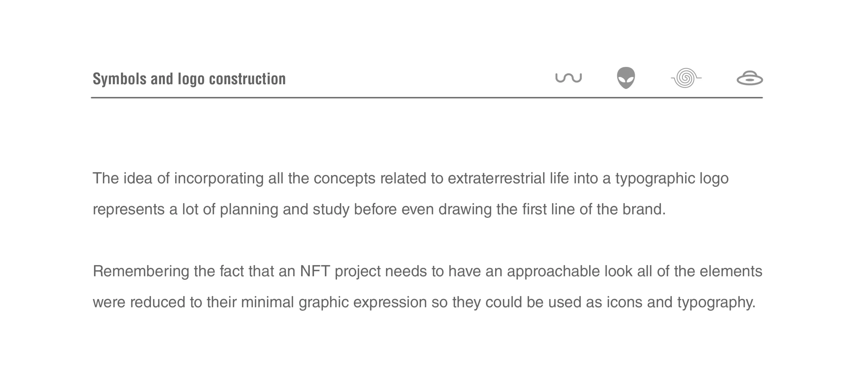The width and height of the screenshot is (868, 390).
Task: Click the horizontal divider line below heading
Action: [427, 98]
